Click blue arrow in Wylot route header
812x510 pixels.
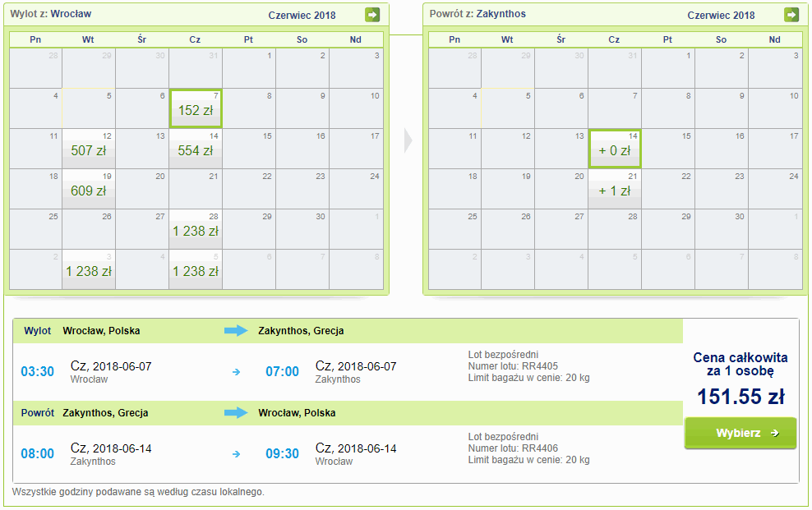pyautogui.click(x=236, y=331)
